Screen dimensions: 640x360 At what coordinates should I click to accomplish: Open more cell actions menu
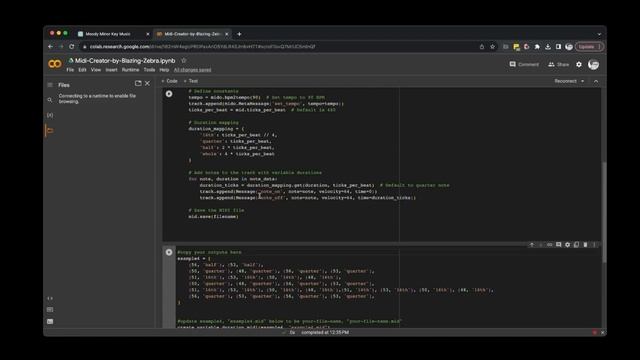(594, 245)
